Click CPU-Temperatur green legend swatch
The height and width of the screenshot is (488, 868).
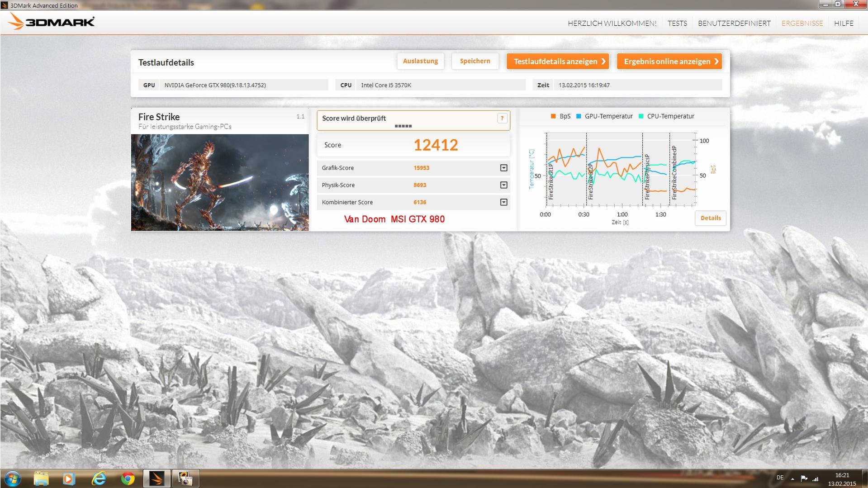[x=641, y=116]
